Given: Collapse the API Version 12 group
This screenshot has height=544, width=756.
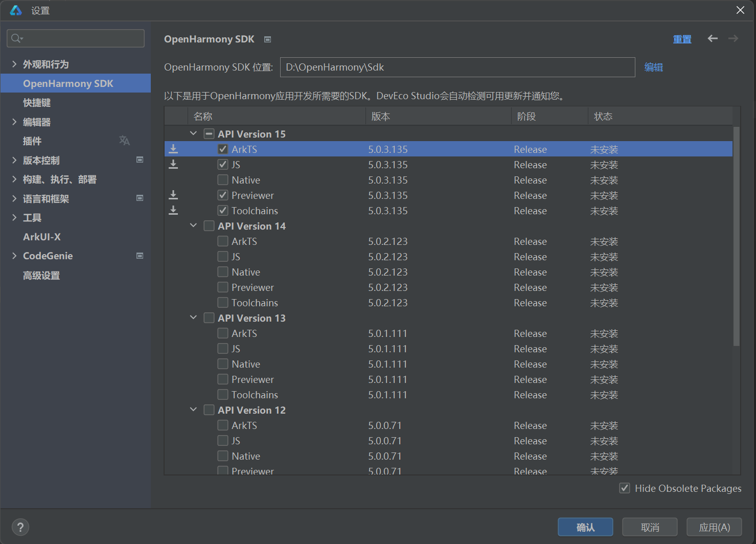Looking at the screenshot, I should 193,410.
